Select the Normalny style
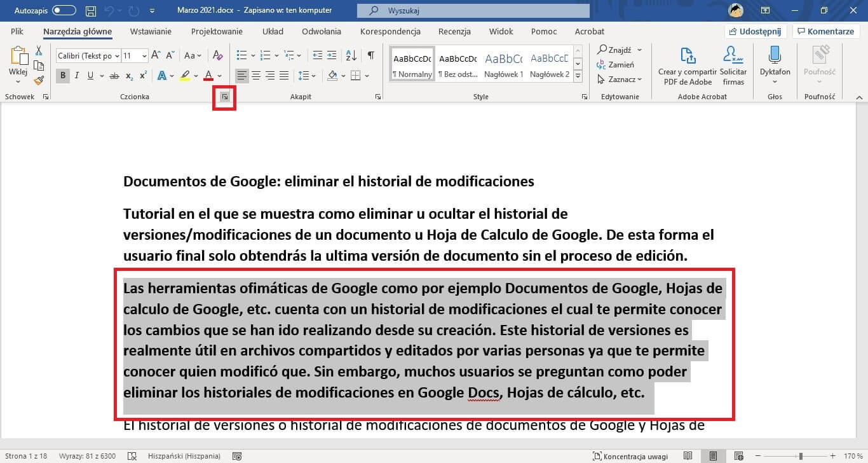Screen dimensions: 868x463 click(412, 64)
